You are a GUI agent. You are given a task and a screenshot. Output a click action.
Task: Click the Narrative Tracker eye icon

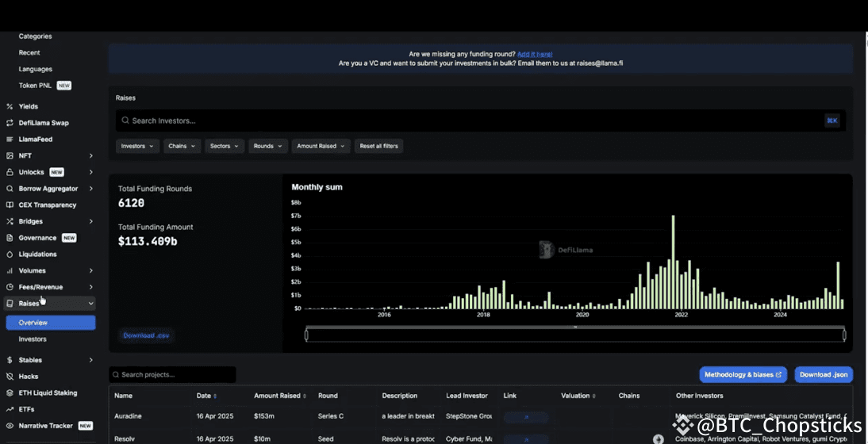(10, 426)
